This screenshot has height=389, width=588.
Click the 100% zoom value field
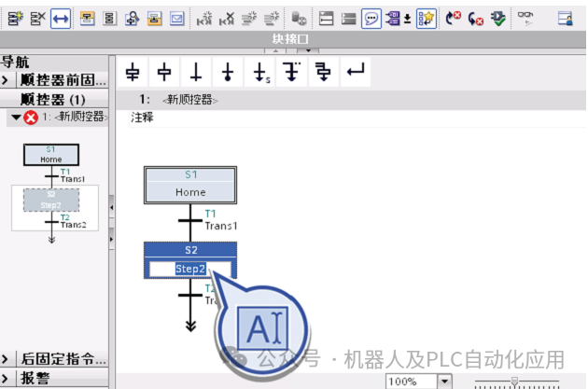[412, 382]
